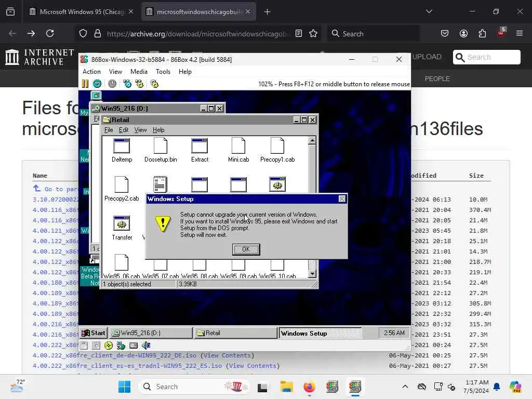
Task: Reload the page in Firefox
Action: (50, 34)
